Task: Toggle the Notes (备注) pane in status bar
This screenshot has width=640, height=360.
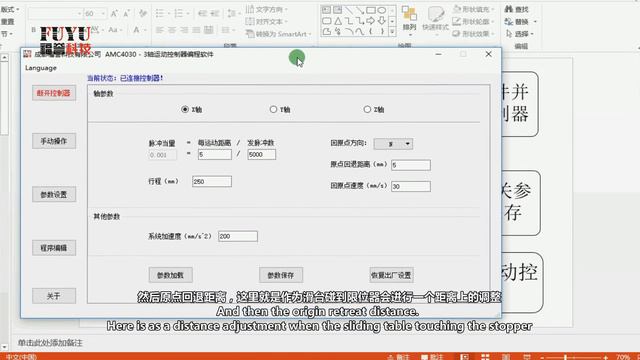Action: coord(398,357)
